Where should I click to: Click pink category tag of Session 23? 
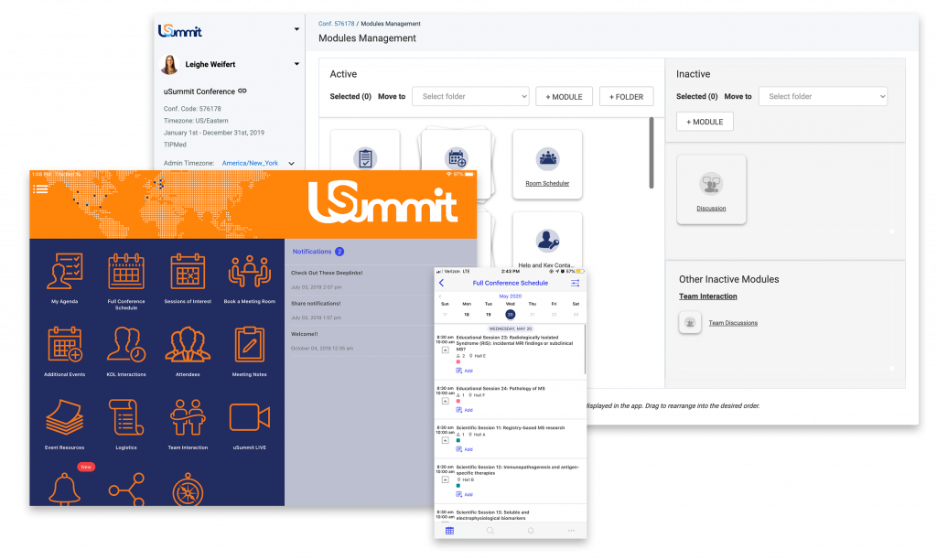(458, 362)
